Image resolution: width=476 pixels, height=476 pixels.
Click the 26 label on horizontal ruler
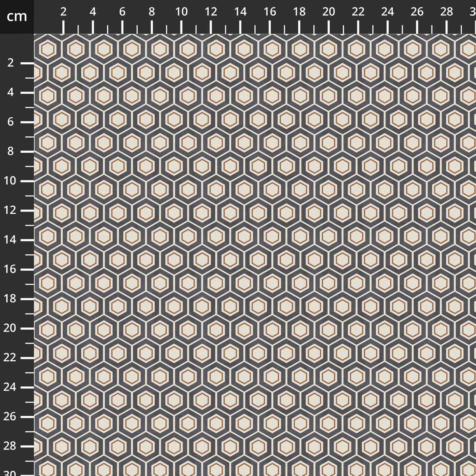(x=417, y=12)
